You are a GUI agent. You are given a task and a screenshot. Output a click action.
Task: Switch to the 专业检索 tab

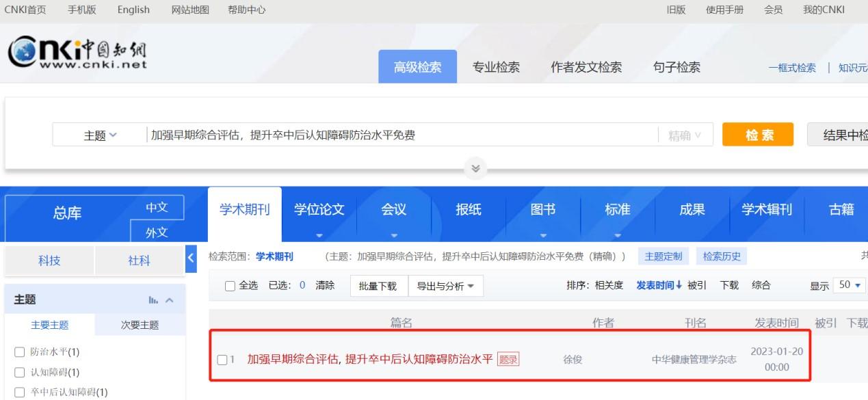coord(496,67)
